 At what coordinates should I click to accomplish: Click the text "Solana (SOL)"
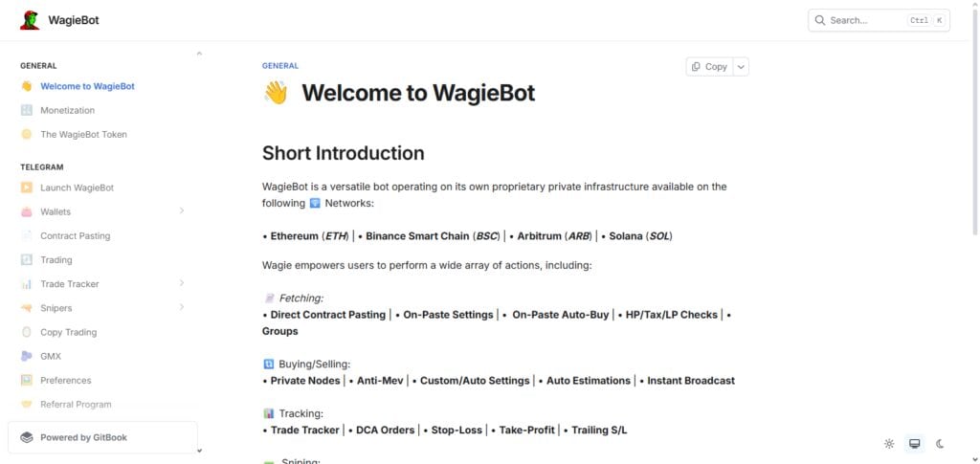(x=640, y=236)
